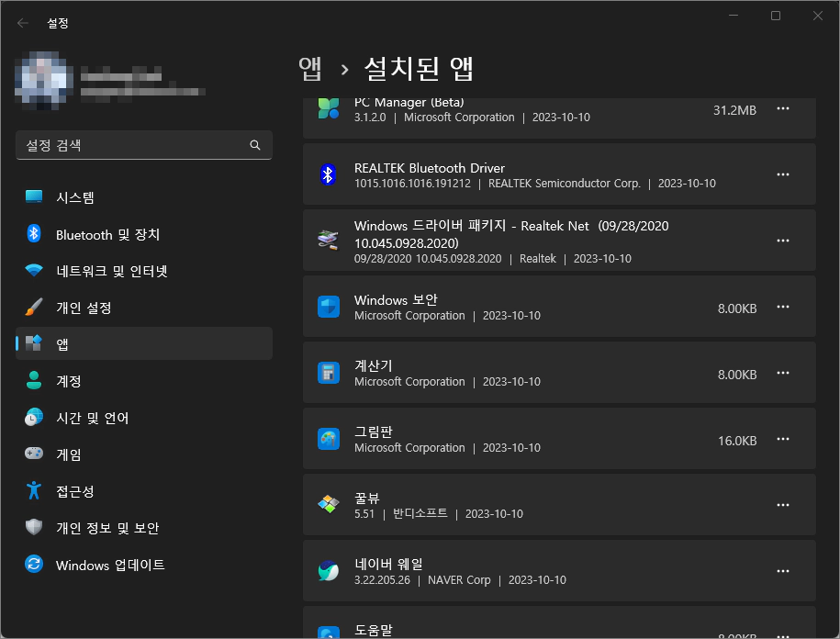Click the paintbrush icon for 개인 설정
Image resolution: width=840 pixels, height=639 pixels.
coord(34,307)
